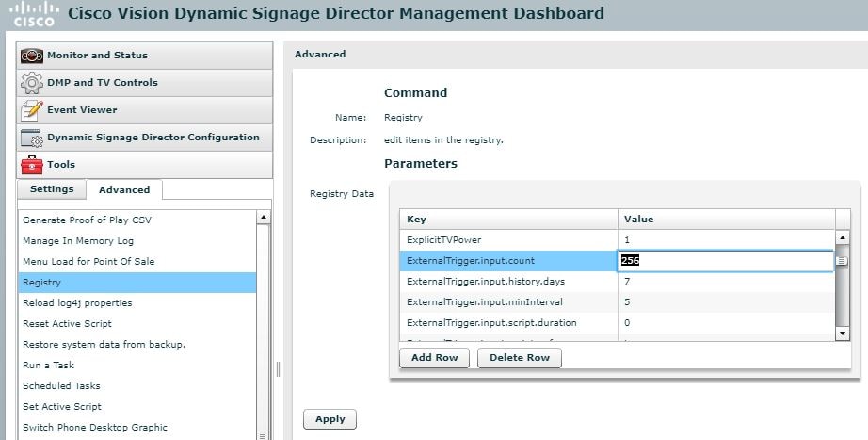The height and width of the screenshot is (440, 868).
Task: Open the Monitor and Status panel
Action: click(x=144, y=56)
